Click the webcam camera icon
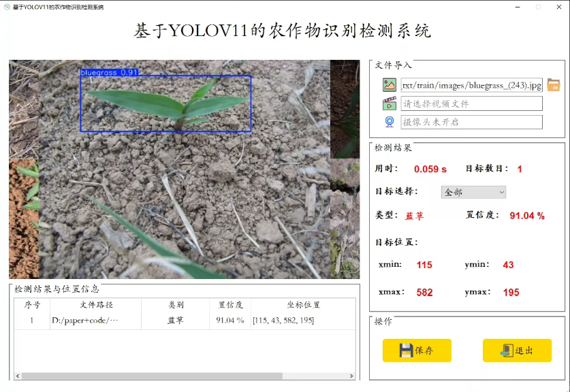 [390, 122]
